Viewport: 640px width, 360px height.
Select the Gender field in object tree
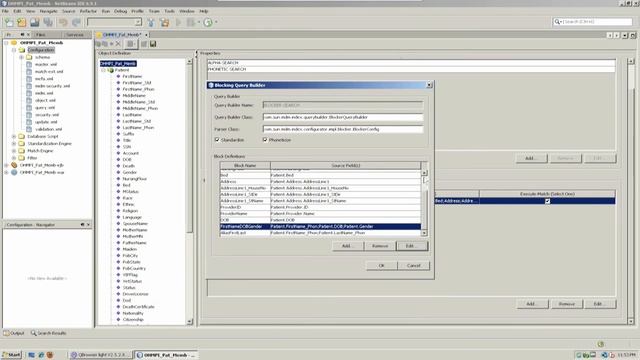pos(129,172)
